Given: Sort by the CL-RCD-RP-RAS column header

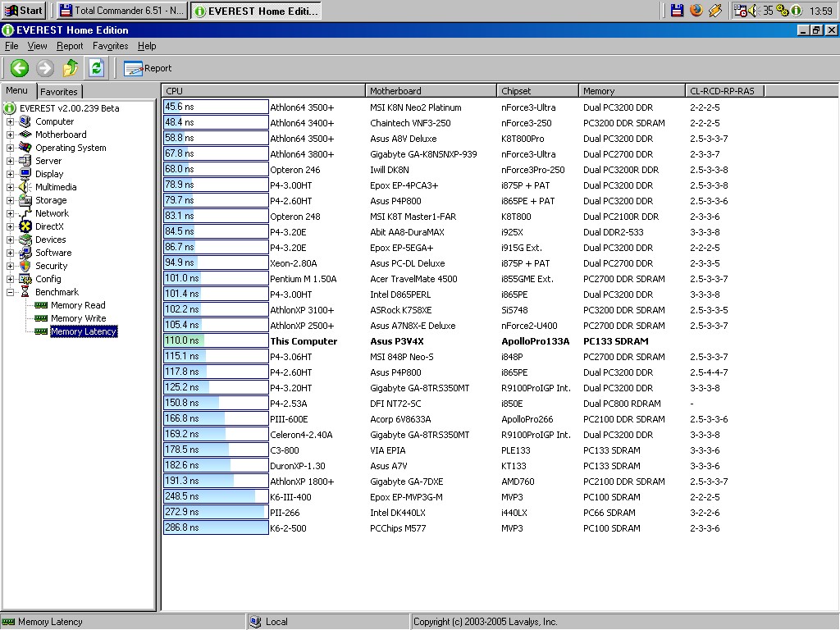Looking at the screenshot, I should [x=724, y=91].
